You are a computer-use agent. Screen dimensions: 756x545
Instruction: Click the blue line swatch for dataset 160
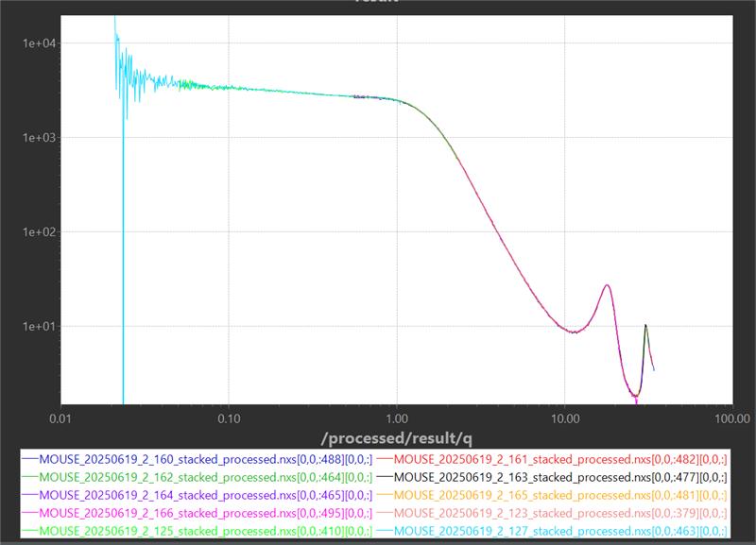[28, 458]
